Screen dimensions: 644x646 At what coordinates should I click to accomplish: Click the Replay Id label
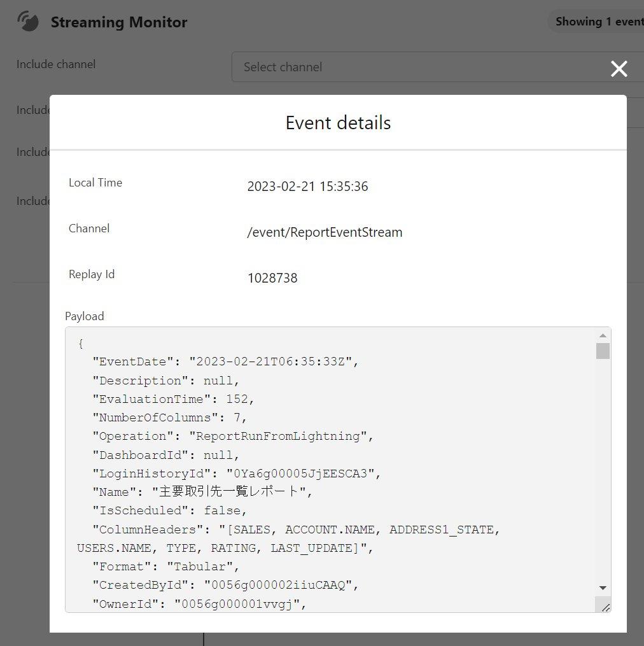click(x=92, y=274)
